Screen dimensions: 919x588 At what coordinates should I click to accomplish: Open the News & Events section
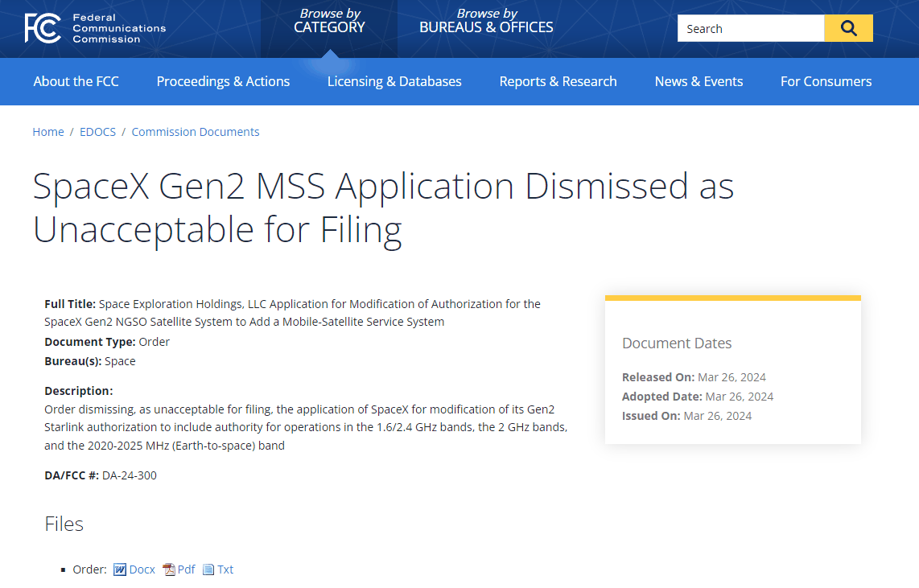click(699, 81)
